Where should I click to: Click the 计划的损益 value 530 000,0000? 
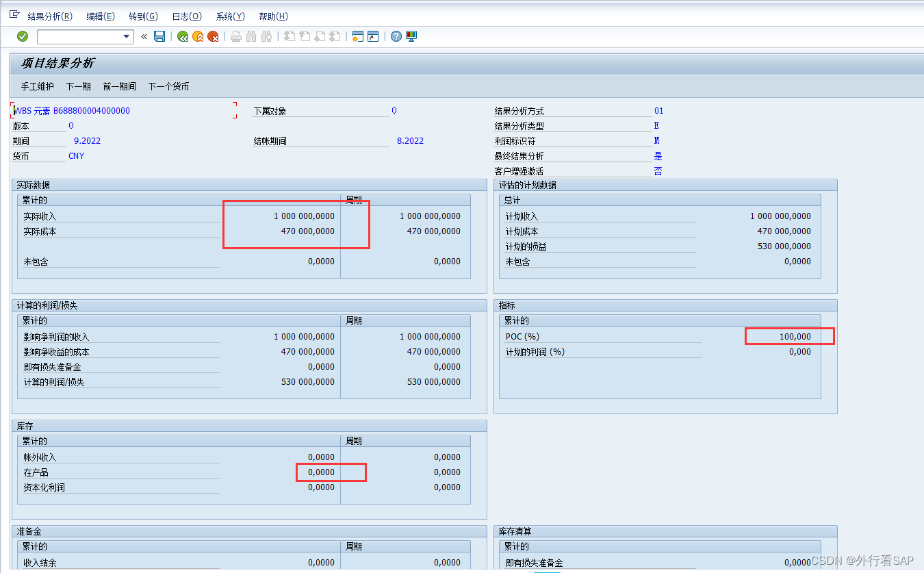784,246
